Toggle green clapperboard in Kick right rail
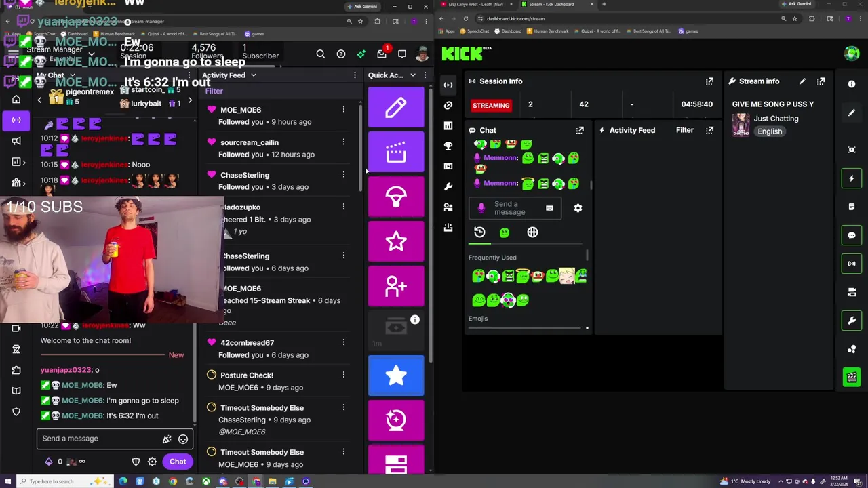The width and height of the screenshot is (868, 488). click(852, 377)
